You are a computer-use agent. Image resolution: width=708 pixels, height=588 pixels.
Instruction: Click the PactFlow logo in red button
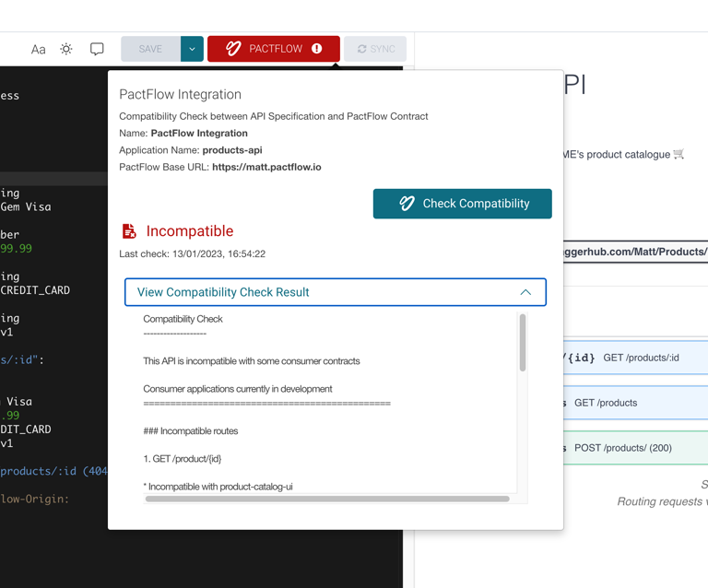(233, 49)
